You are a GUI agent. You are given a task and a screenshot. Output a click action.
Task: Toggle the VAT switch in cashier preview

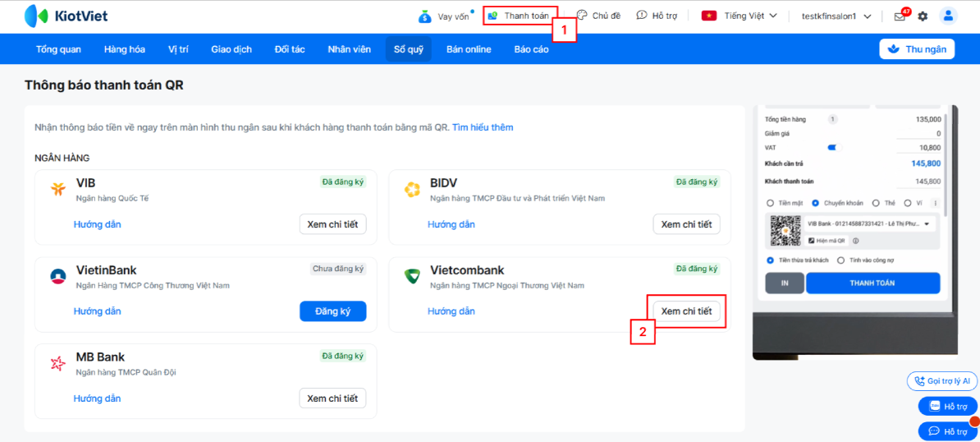click(x=834, y=148)
